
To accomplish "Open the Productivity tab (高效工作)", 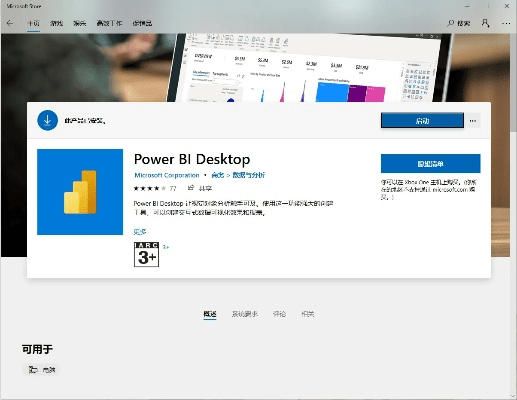I will click(x=109, y=23).
